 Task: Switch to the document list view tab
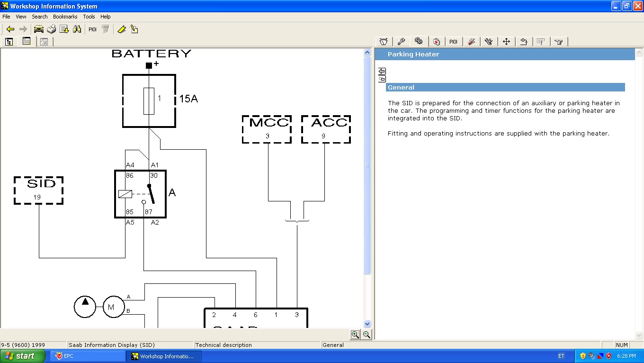pos(27,42)
